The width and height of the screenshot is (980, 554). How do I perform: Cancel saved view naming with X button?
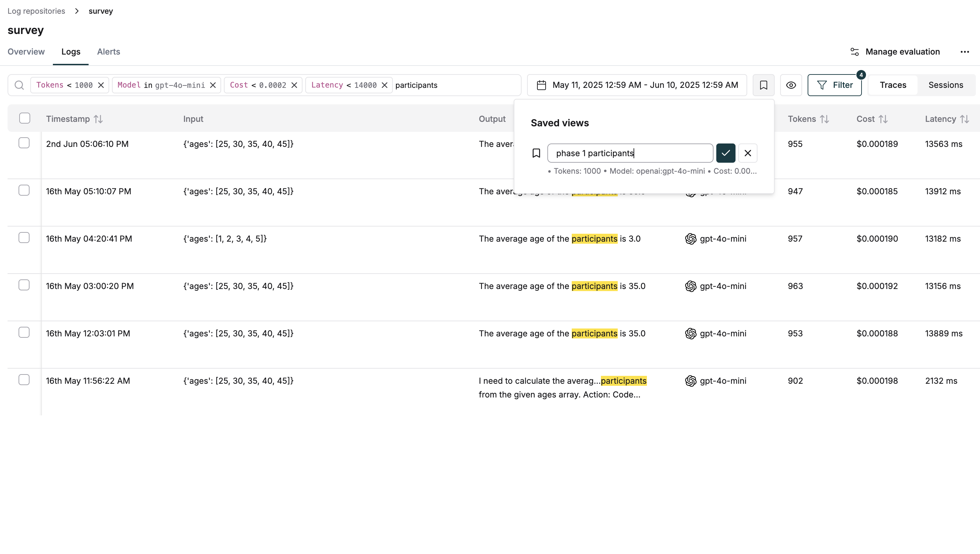pyautogui.click(x=748, y=153)
